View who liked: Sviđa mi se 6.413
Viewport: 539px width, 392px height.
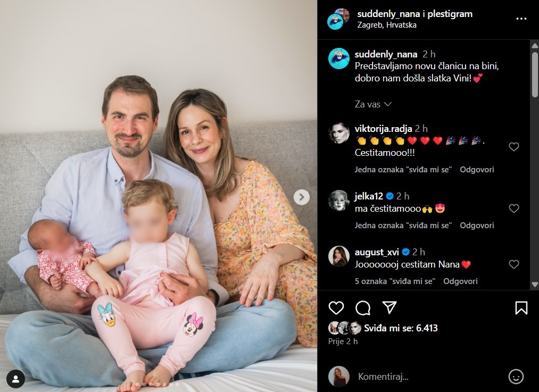401,328
